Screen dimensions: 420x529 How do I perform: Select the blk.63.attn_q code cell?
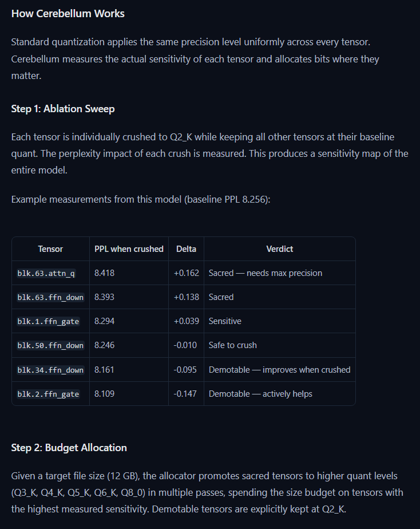pos(46,273)
